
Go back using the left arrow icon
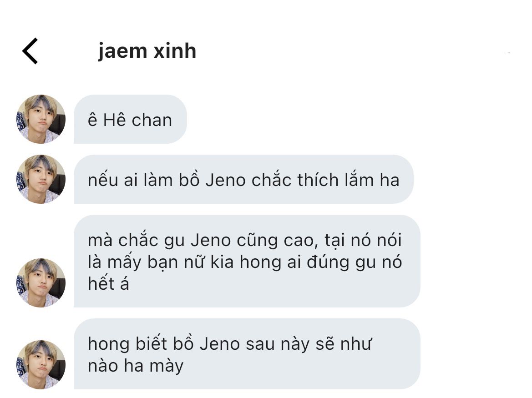[30, 51]
